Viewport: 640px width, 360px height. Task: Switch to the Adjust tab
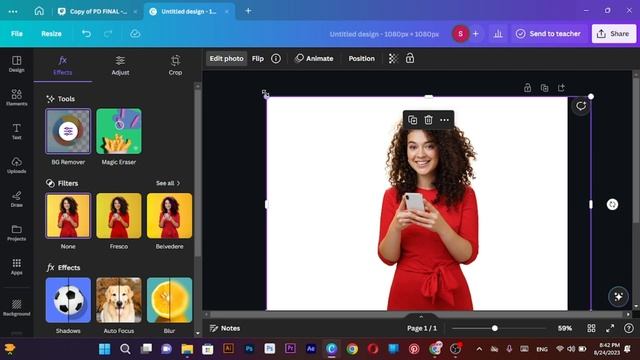(x=120, y=66)
